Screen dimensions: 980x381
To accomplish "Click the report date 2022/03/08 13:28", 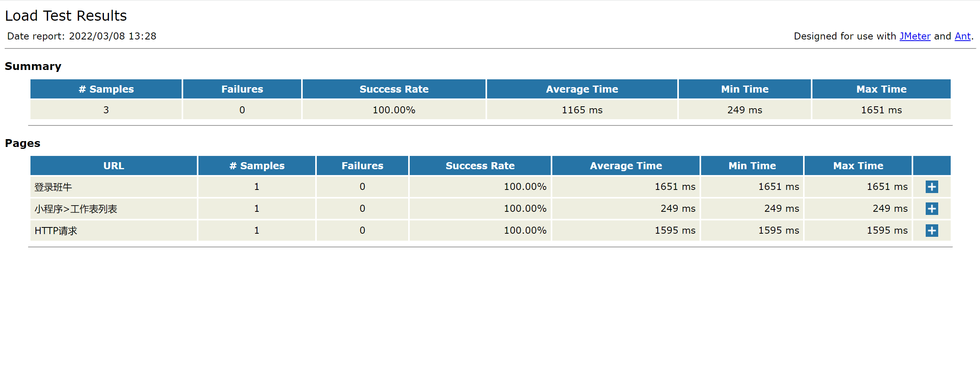I will pyautogui.click(x=112, y=36).
